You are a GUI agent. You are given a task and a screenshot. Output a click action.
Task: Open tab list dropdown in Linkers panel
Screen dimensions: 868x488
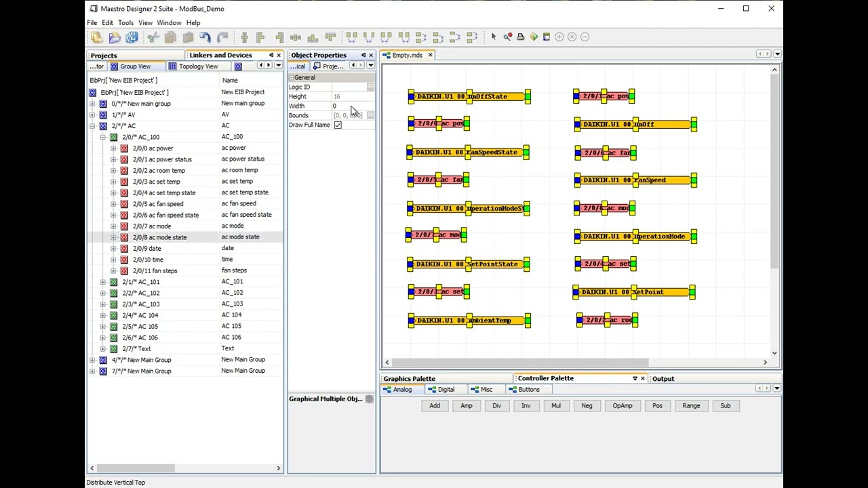tap(278, 66)
